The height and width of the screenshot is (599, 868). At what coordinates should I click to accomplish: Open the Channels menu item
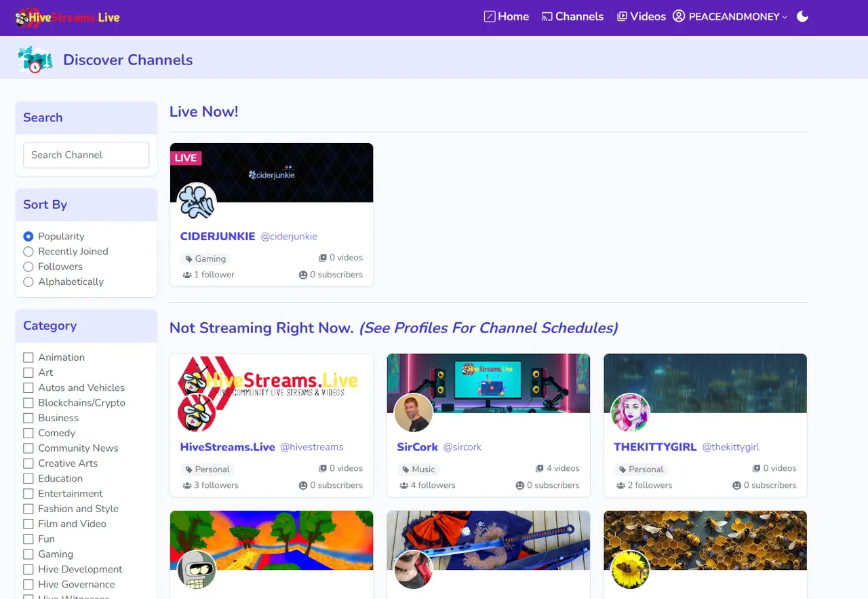(572, 16)
